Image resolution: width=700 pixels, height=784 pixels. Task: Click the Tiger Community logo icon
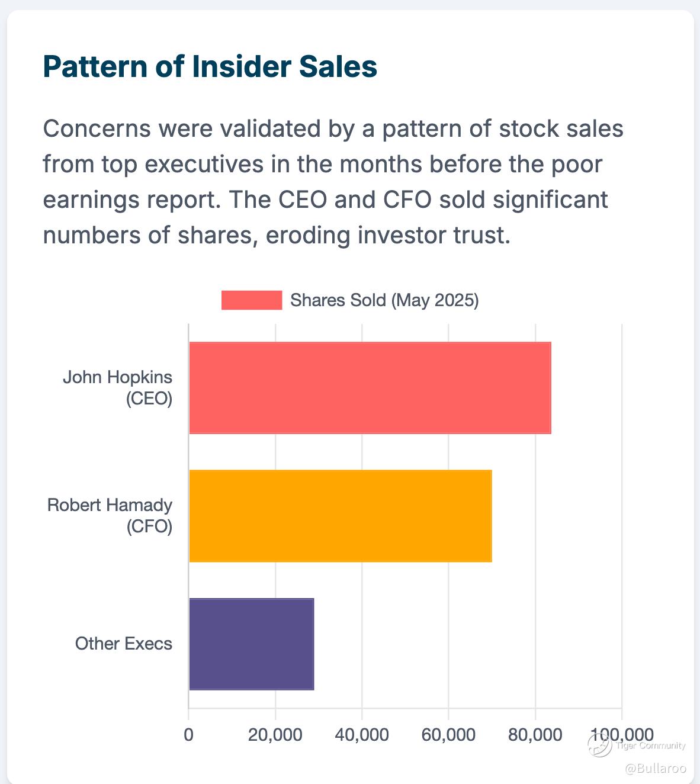[599, 745]
